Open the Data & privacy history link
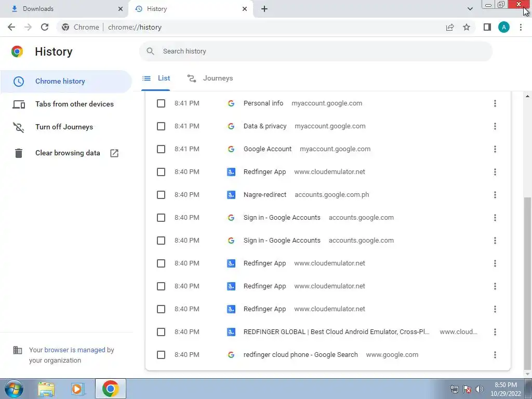532x399 pixels. pos(265,126)
